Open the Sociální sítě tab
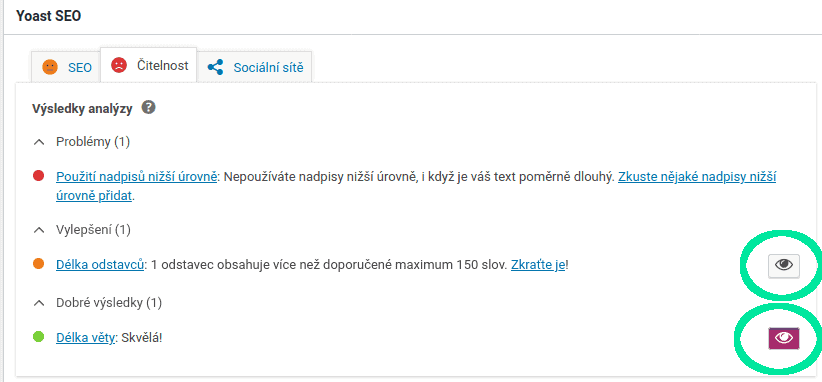Image resolution: width=822 pixels, height=382 pixels. pyautogui.click(x=254, y=67)
